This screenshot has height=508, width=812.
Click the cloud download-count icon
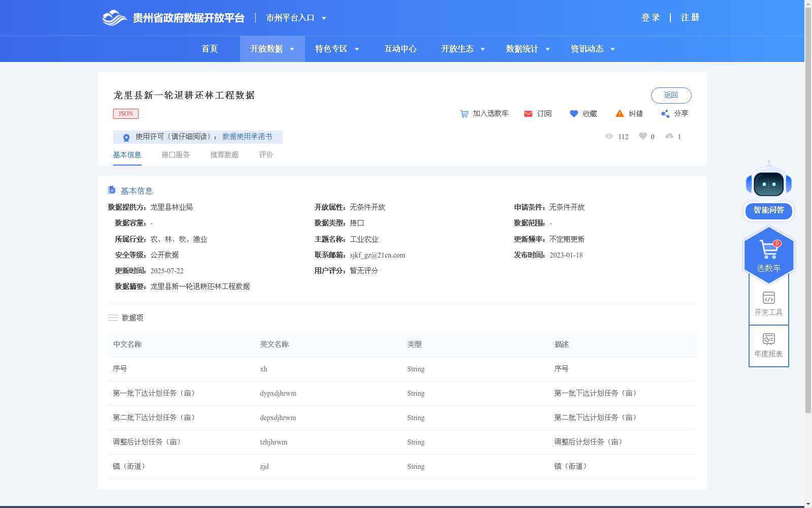tap(669, 136)
